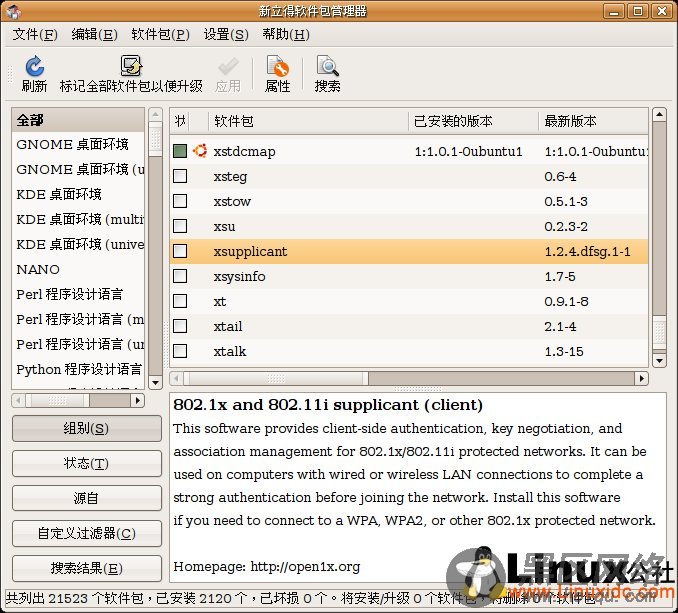Sort by the status (状) column header

pos(180,121)
